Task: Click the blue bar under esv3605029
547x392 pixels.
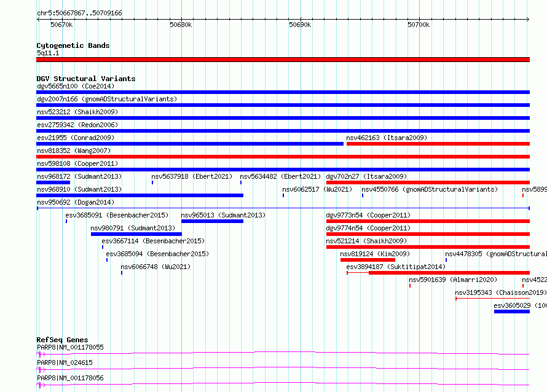Action: pos(512,312)
